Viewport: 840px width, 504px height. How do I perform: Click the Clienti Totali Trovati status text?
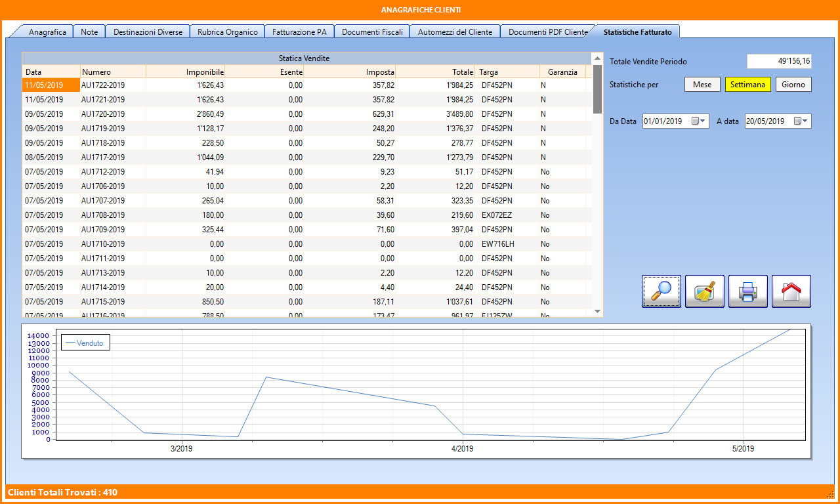(x=63, y=492)
